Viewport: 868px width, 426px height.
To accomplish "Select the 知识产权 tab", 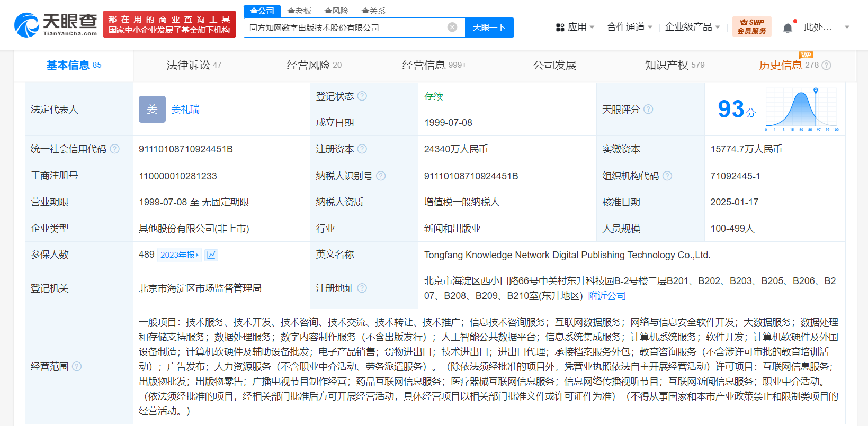I will click(675, 65).
